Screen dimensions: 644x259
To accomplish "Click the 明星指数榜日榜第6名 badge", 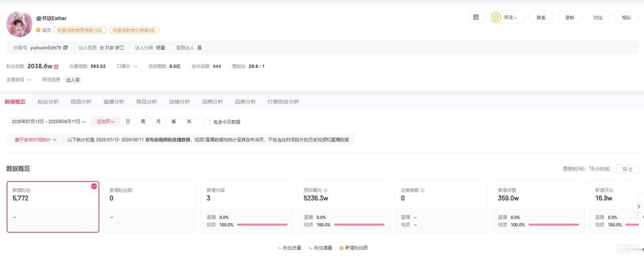I will tap(134, 30).
